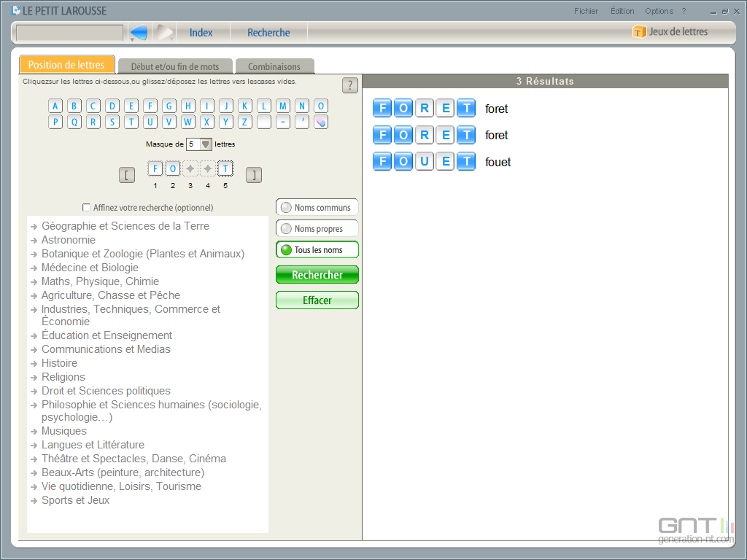Select mask slot 4 empty case
This screenshot has width=747, height=560.
click(x=208, y=168)
